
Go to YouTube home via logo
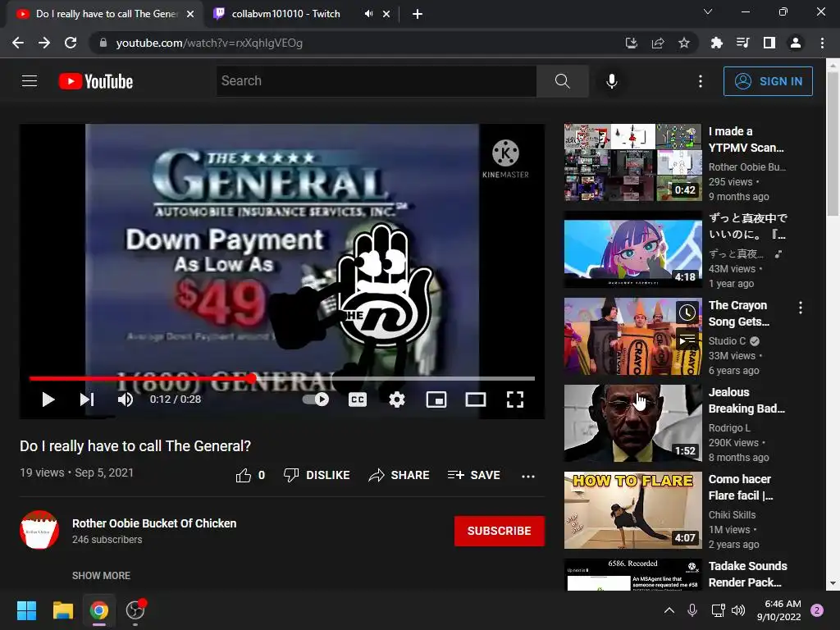point(96,81)
